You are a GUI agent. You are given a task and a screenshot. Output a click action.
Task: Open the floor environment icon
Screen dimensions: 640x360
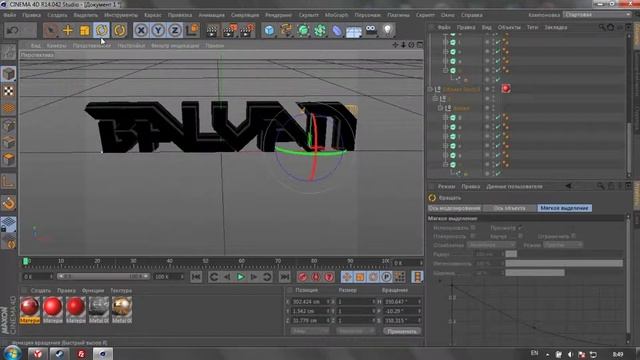pos(353,31)
